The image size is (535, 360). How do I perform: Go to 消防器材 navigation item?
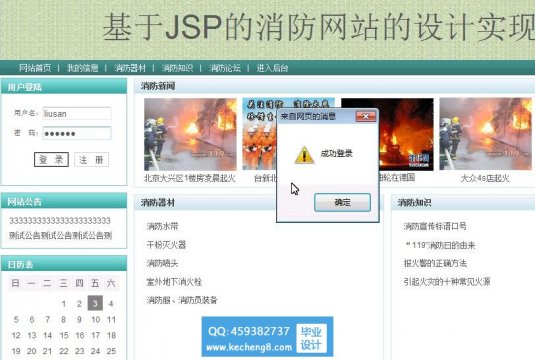[x=130, y=68]
